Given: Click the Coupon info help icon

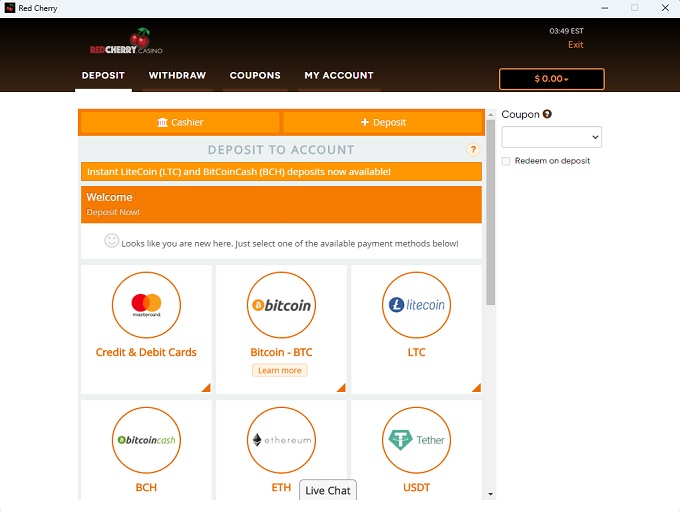Looking at the screenshot, I should click(547, 115).
